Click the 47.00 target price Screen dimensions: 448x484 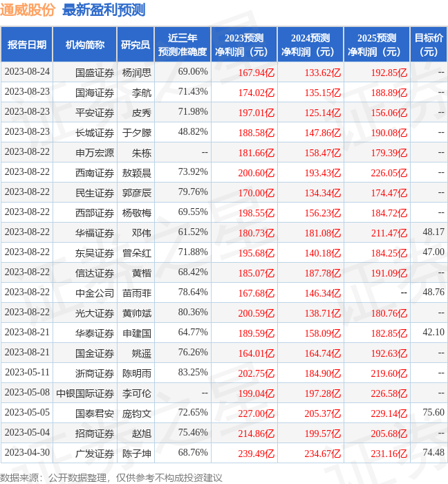point(433,252)
